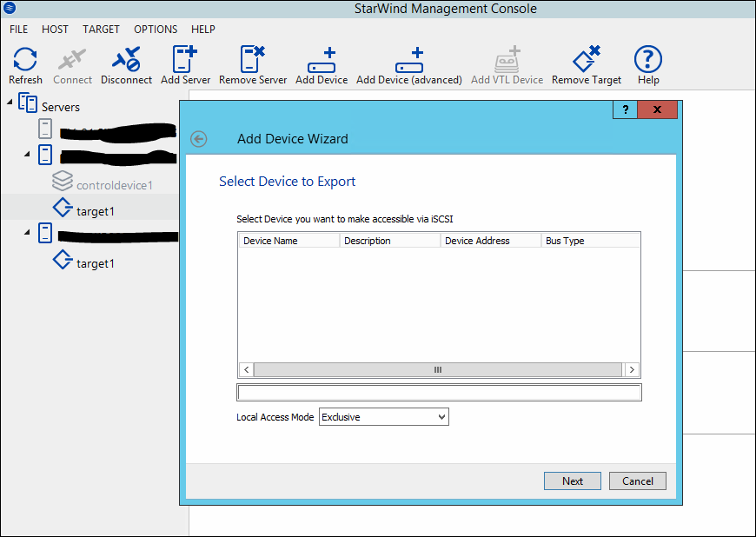Collapse the server node containing controldevice1
This screenshot has height=537, width=756.
point(28,155)
